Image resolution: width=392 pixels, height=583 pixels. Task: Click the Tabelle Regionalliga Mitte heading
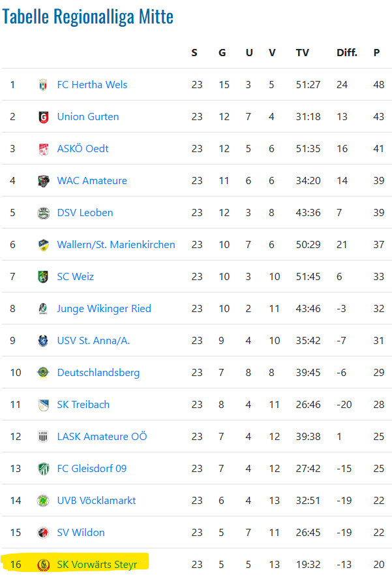[87, 17]
